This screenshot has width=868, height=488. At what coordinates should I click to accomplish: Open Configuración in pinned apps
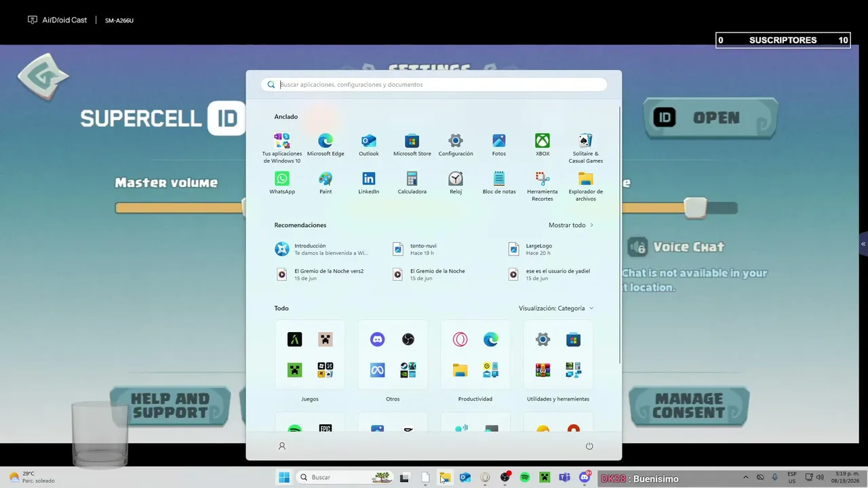coord(456,145)
